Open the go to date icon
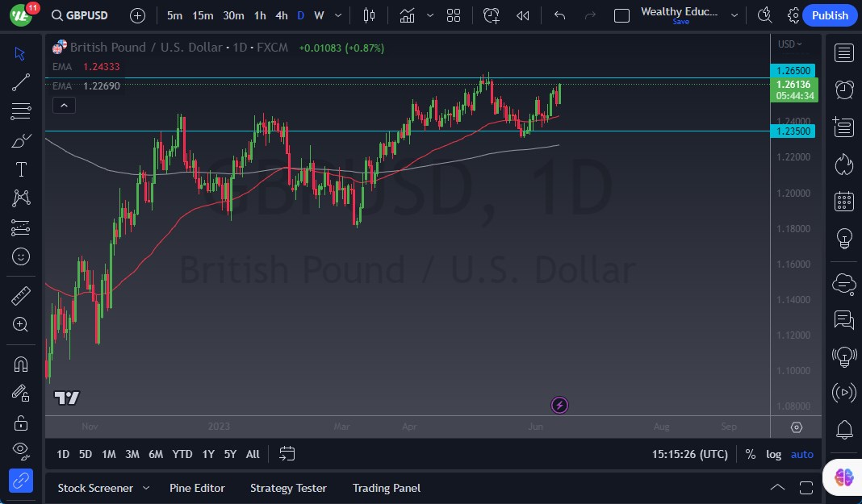The width and height of the screenshot is (862, 504). [287, 453]
